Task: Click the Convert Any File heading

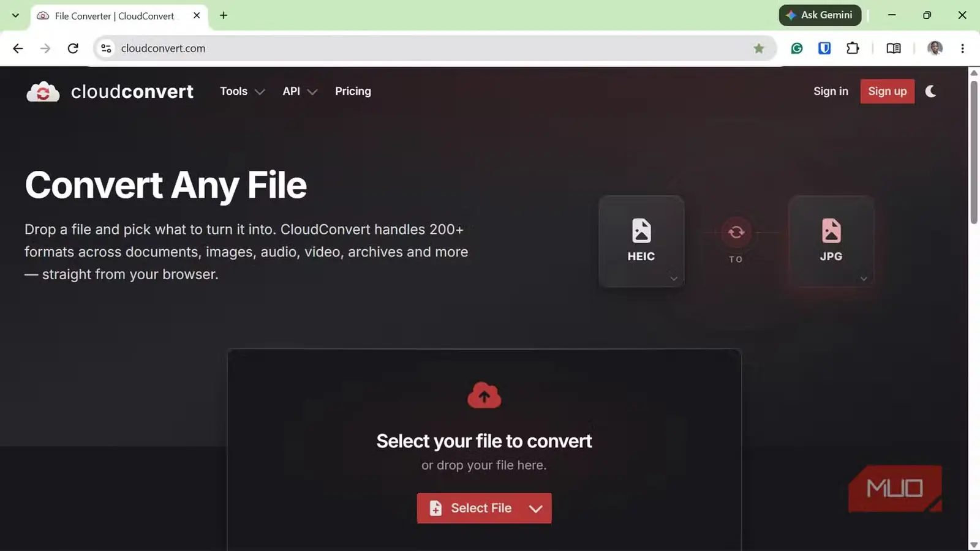Action: (x=165, y=186)
